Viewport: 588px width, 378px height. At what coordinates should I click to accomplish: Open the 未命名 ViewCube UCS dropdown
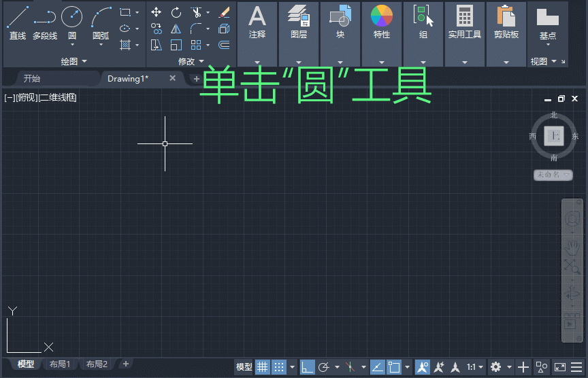(553, 175)
